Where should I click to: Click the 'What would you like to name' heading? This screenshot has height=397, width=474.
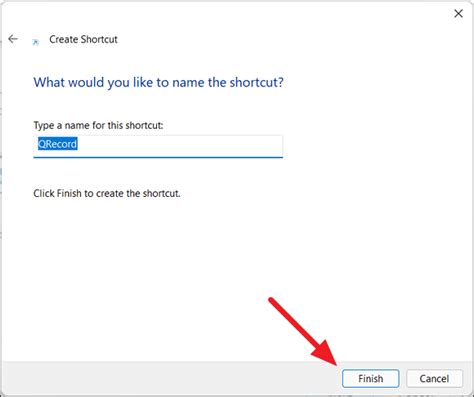(158, 82)
